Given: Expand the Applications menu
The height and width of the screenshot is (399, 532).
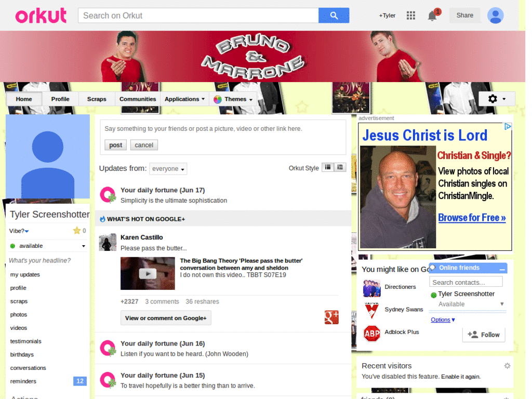Looking at the screenshot, I should point(184,99).
